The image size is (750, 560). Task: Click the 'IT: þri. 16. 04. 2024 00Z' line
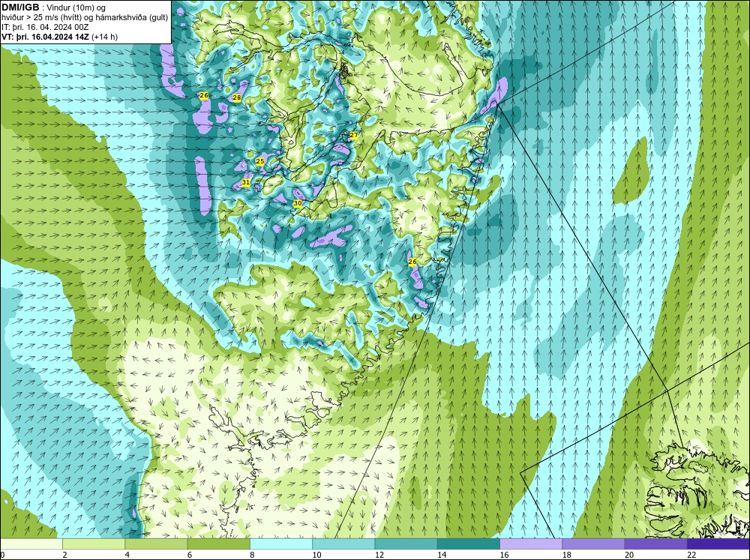[x=45, y=27]
